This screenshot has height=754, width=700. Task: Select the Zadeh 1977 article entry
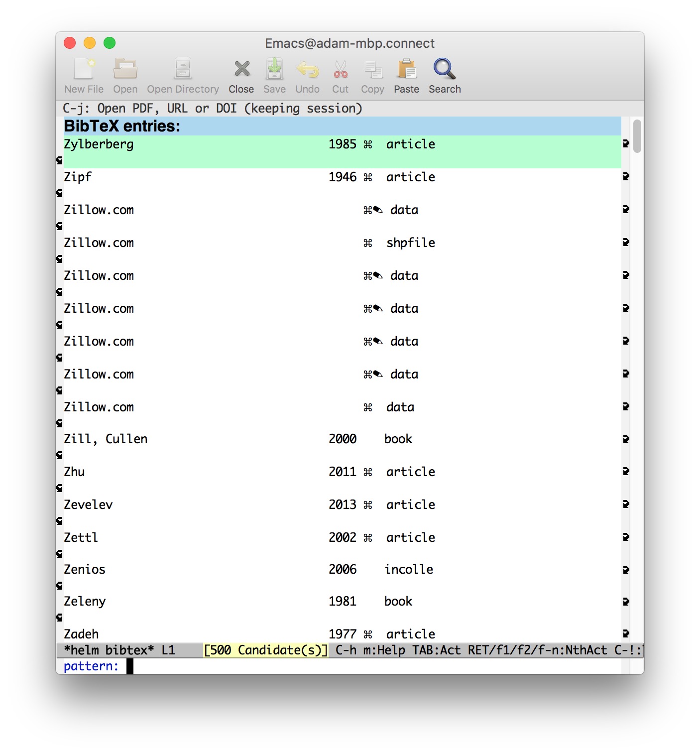pos(199,634)
